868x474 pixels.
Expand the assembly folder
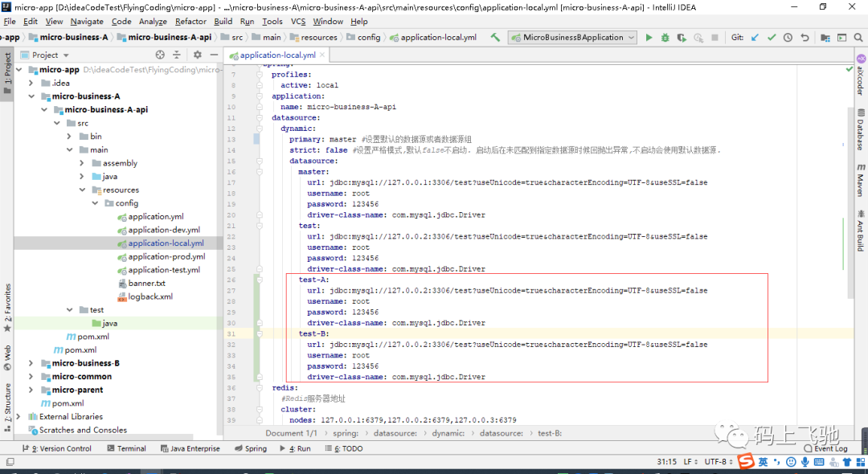coord(82,163)
